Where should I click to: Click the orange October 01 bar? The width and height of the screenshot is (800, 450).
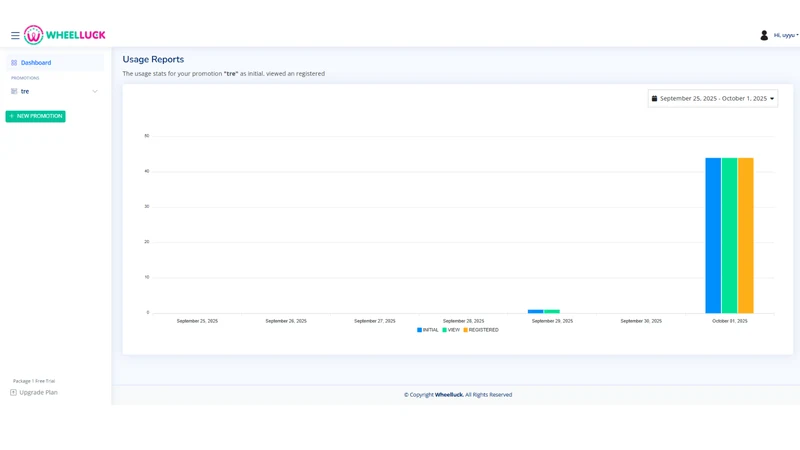(745, 235)
